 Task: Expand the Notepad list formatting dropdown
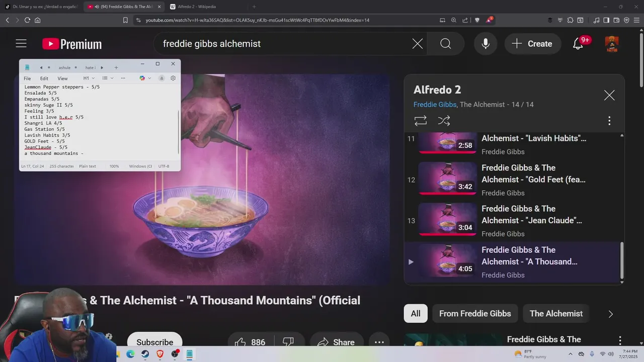point(108,78)
